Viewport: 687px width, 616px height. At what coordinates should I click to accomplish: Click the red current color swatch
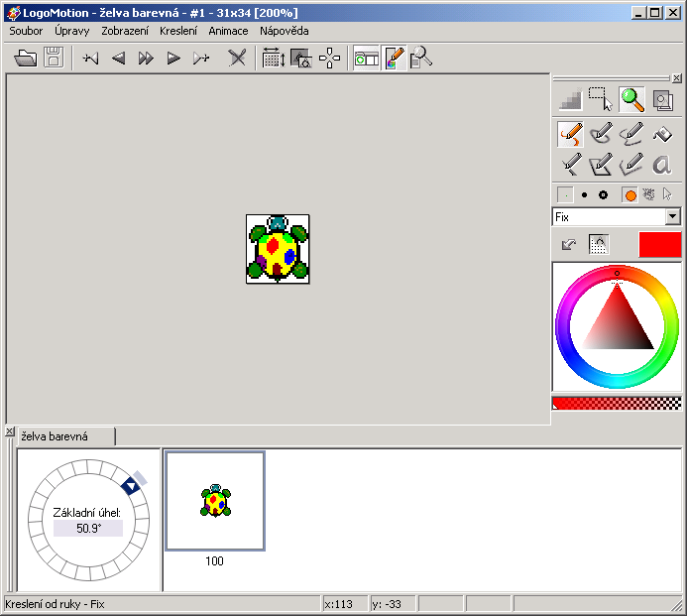pos(659,244)
